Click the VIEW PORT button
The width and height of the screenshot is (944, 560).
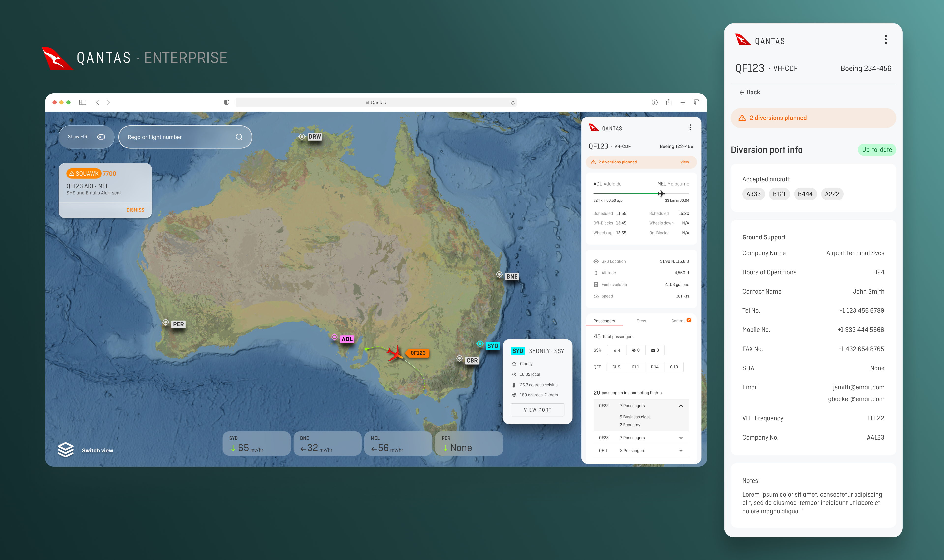[x=538, y=410]
